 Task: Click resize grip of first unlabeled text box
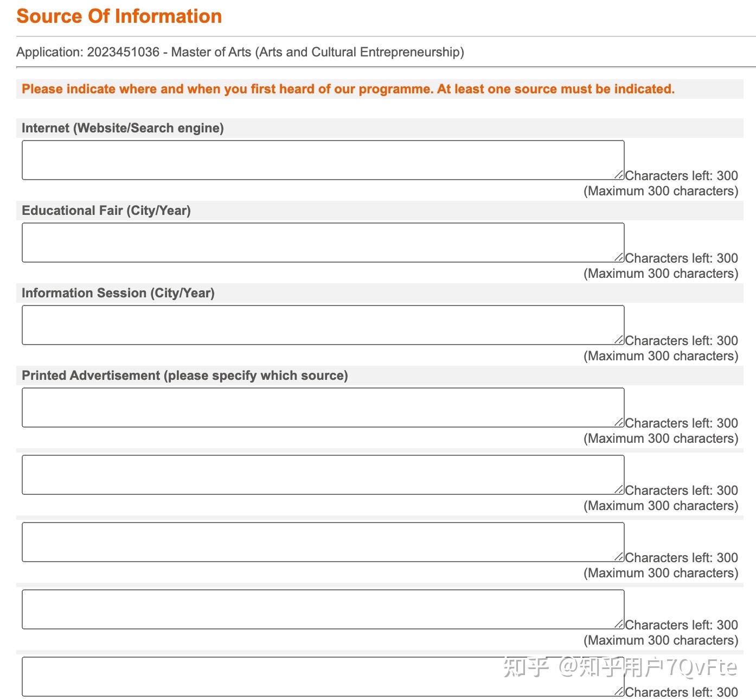[619, 489]
